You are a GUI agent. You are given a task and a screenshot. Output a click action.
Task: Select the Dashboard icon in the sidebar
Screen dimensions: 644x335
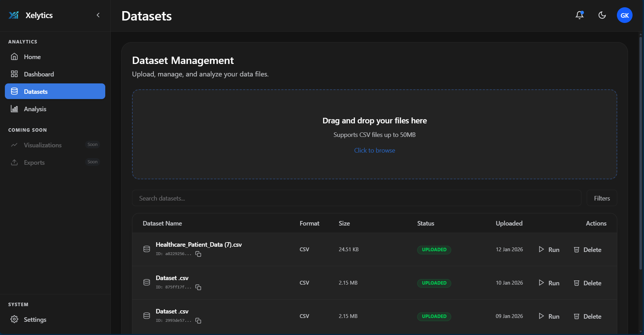[x=14, y=74]
